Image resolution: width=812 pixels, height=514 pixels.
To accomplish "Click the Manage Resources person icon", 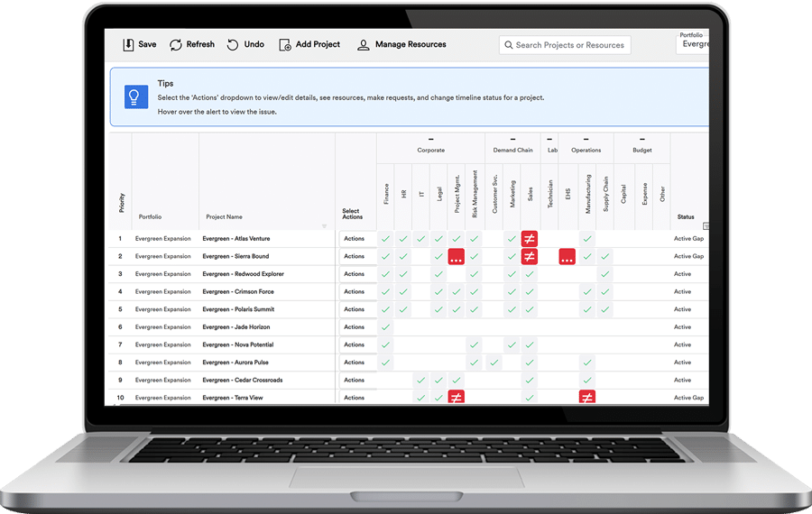I will [x=363, y=45].
